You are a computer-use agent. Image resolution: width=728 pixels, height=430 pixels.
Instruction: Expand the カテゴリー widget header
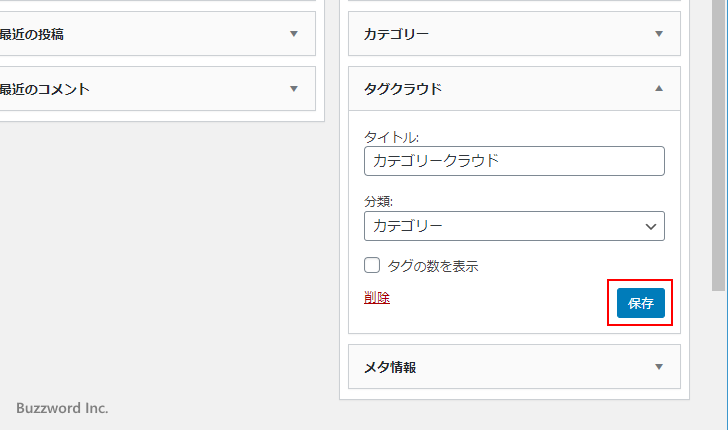[x=500, y=34]
